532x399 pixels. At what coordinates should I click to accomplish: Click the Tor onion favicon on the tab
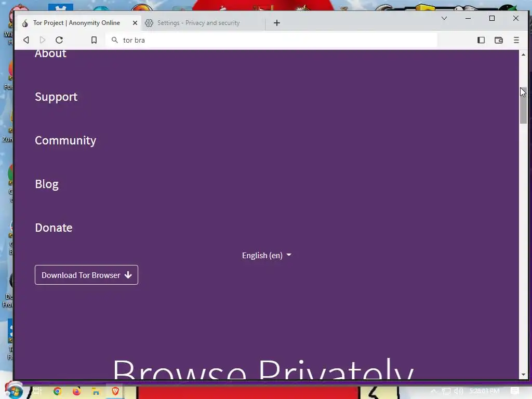25,23
